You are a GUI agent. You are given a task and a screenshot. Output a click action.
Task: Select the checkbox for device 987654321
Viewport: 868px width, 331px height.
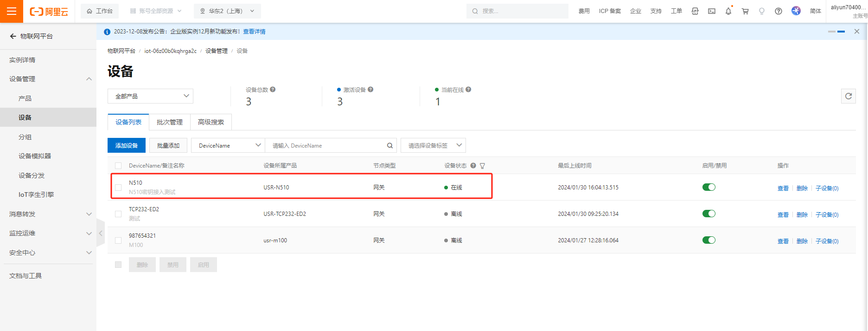coord(118,240)
